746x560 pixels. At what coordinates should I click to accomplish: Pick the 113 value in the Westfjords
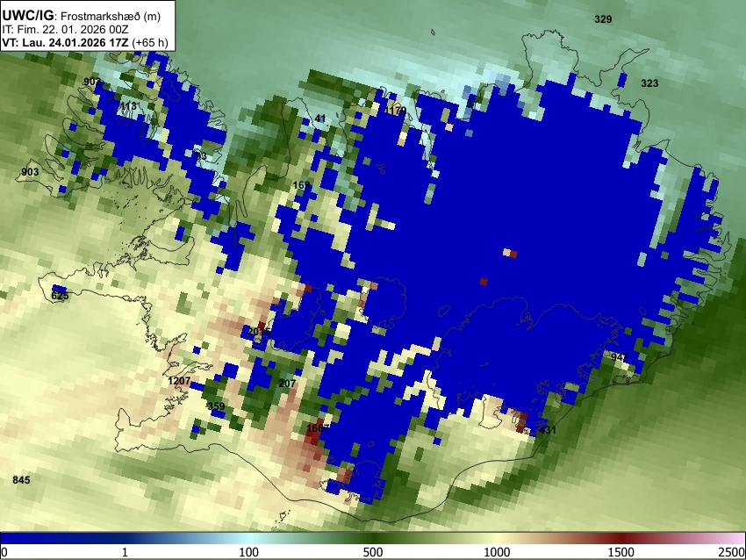128,105
